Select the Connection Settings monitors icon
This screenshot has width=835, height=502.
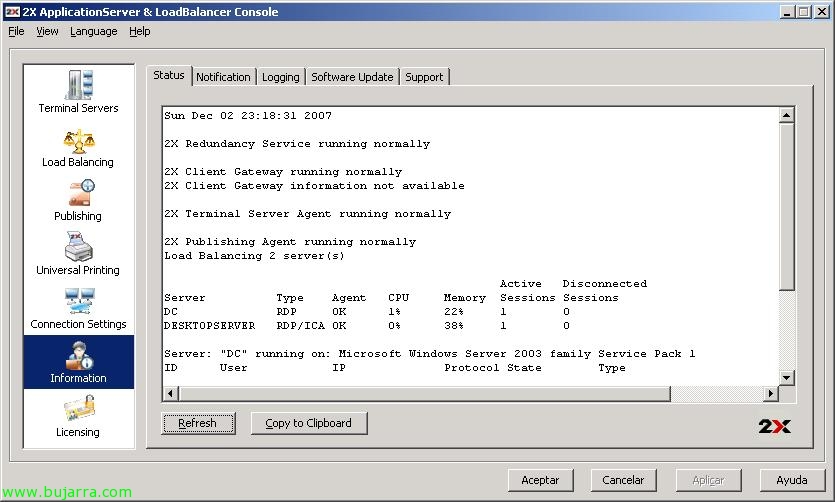pyautogui.click(x=79, y=301)
